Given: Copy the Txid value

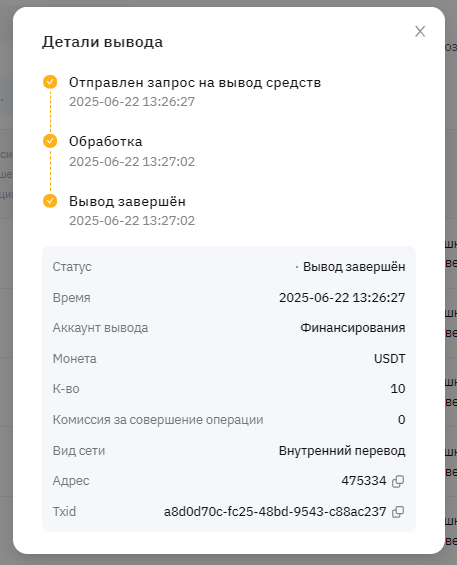Looking at the screenshot, I should (x=398, y=512).
